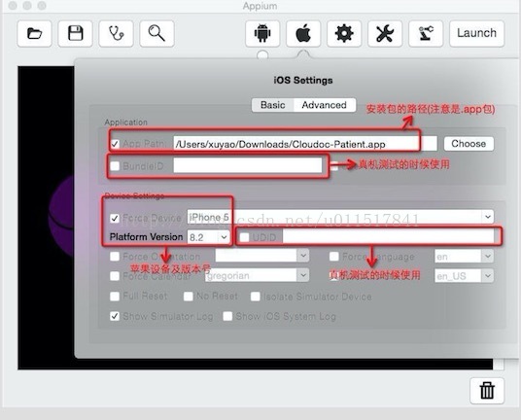Image resolution: width=521 pixels, height=420 pixels.
Task: Enable the Force Orientation checkbox
Action: (115, 257)
